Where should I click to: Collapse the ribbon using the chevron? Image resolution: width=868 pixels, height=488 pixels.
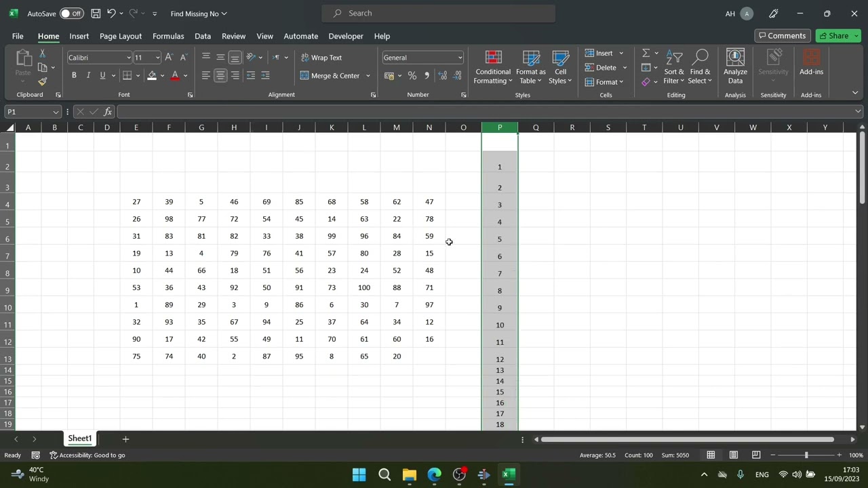tap(855, 93)
